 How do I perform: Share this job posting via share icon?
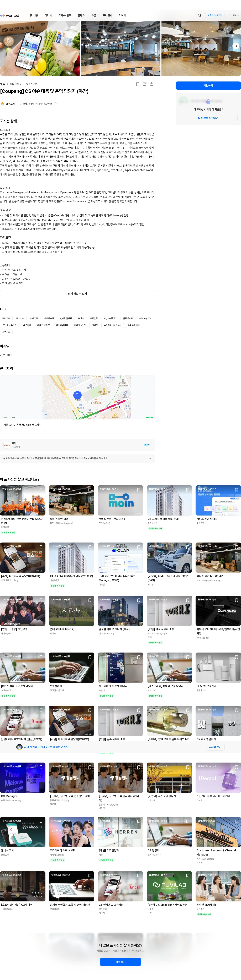151,84
